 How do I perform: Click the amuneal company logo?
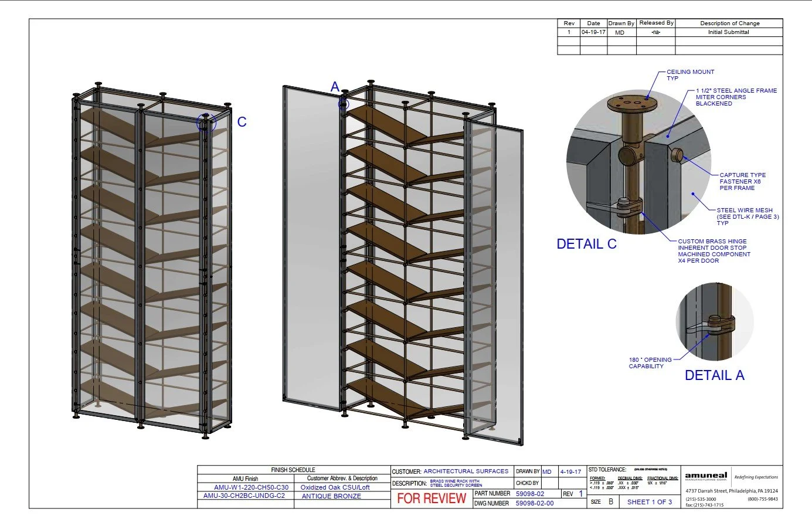tap(706, 476)
